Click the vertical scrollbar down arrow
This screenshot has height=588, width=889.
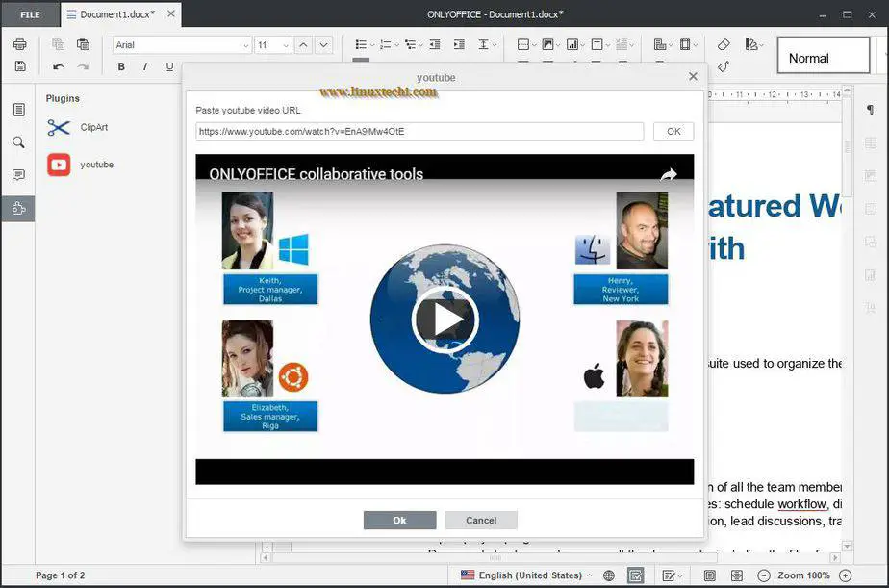(847, 546)
